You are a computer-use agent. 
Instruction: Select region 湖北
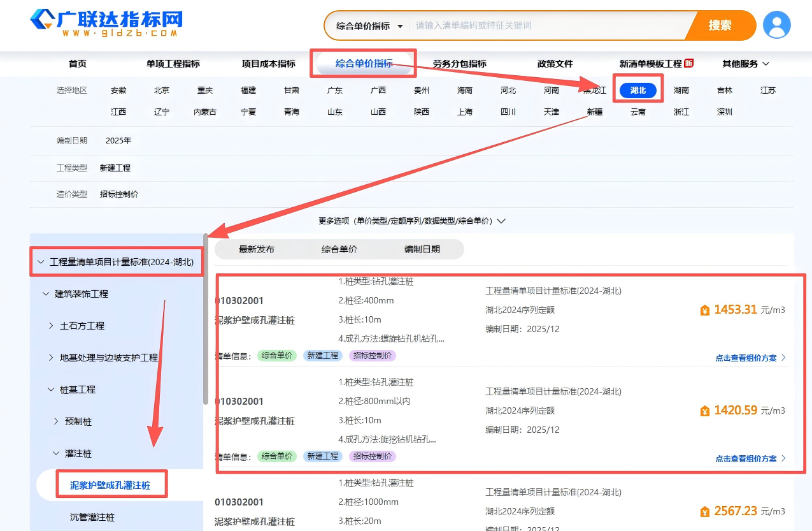[x=638, y=91]
